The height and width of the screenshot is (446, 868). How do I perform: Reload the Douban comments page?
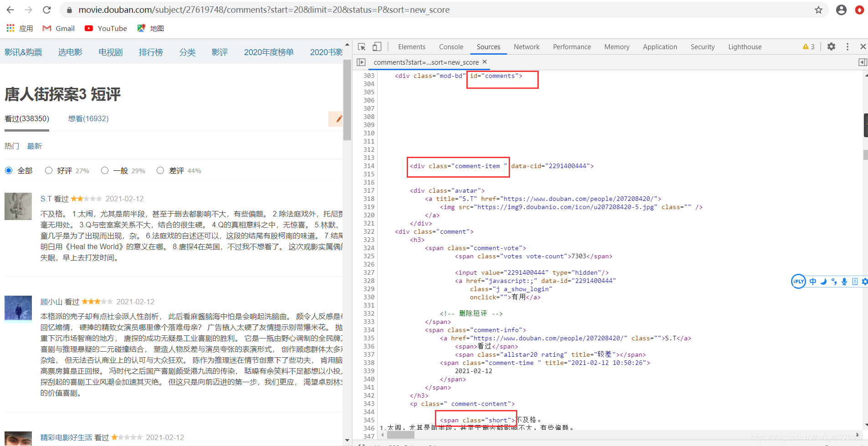pos(46,10)
